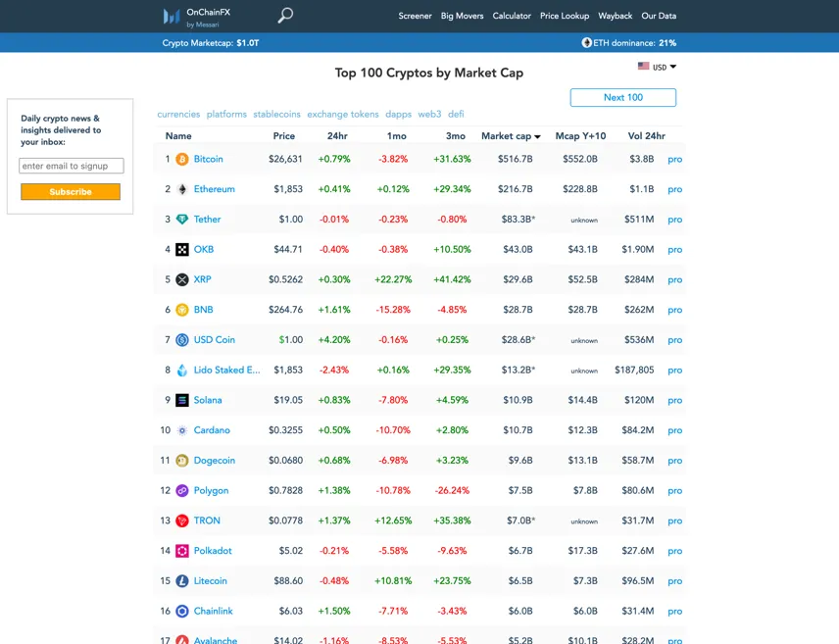Filter by web3 category
The width and height of the screenshot is (839, 644).
coord(429,114)
